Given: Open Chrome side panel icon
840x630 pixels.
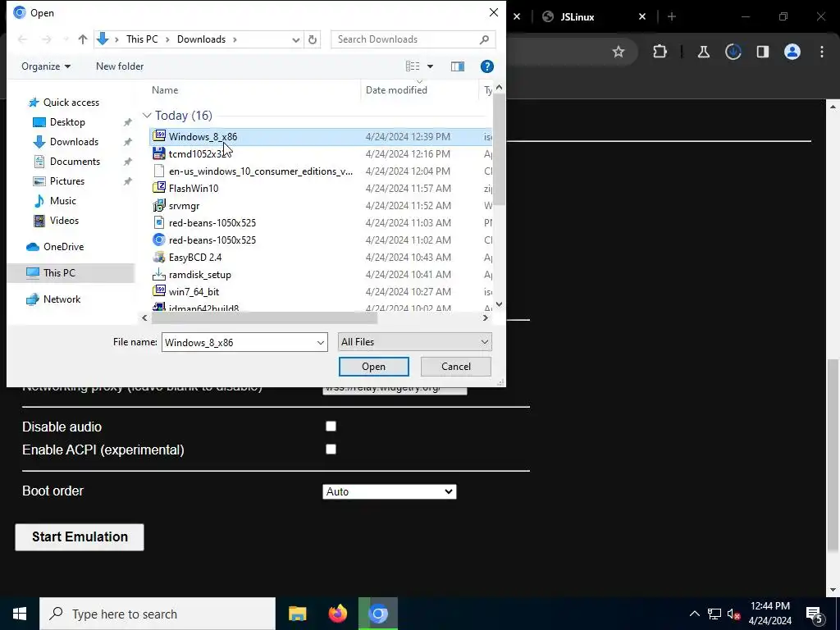Looking at the screenshot, I should point(762,52).
